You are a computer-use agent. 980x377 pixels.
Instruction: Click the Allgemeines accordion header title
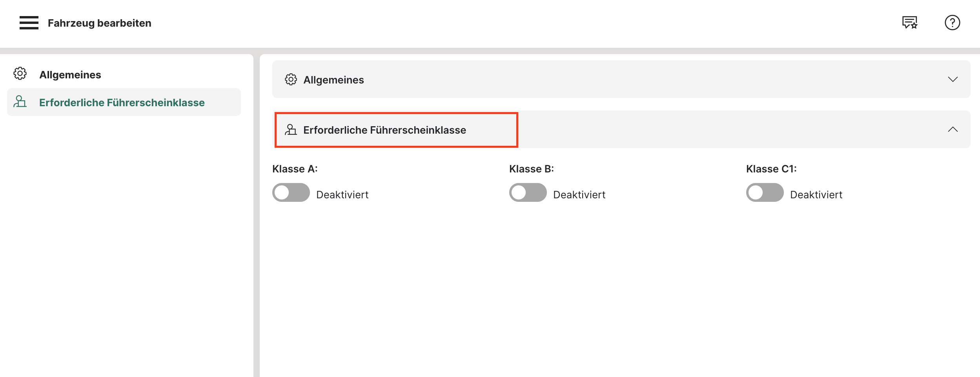click(333, 80)
